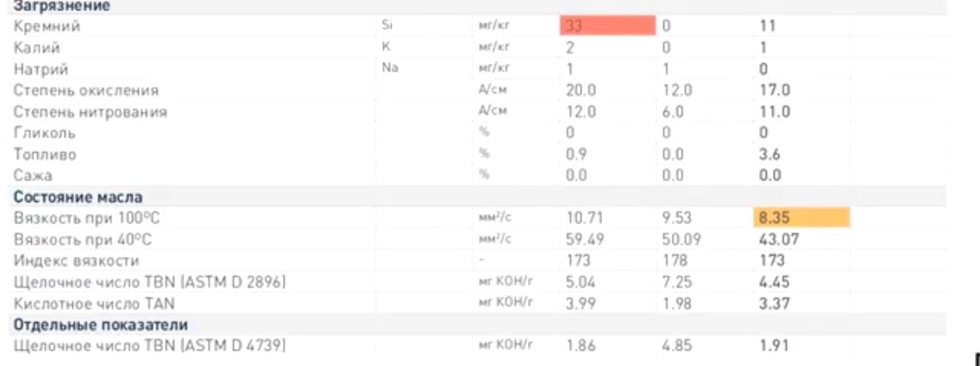Select the Состояние масла section header
The height and width of the screenshot is (366, 980).
(x=78, y=197)
